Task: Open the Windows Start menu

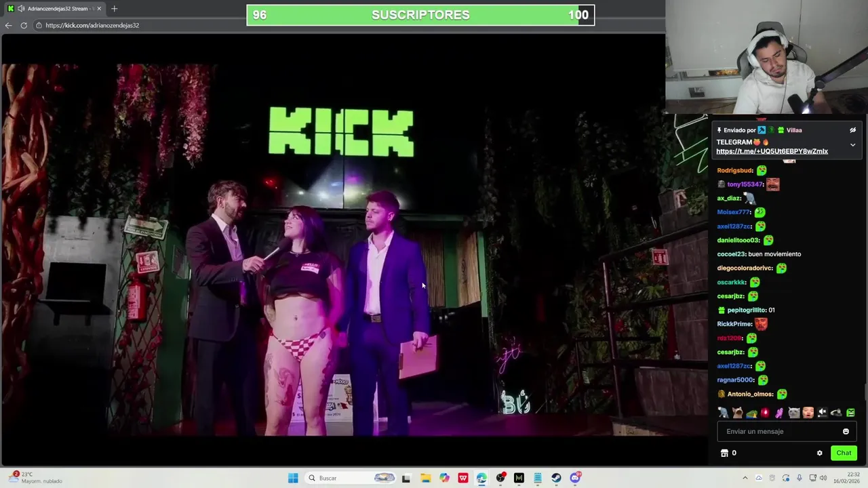Action: coord(293,478)
